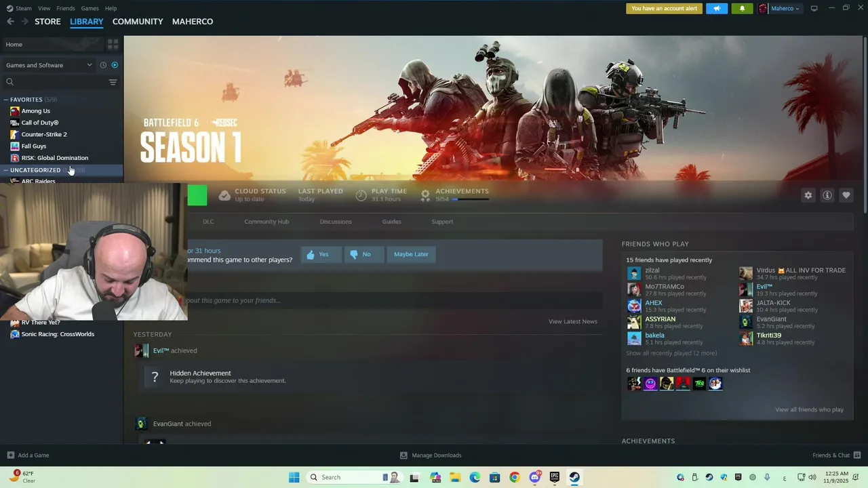Click the Hidden Achievement question-mark tile

155,378
